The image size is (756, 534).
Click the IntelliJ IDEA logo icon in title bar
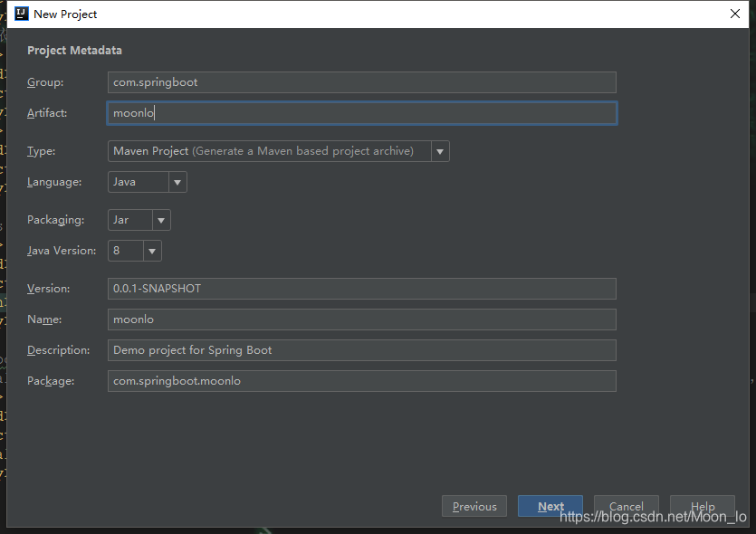click(22, 14)
